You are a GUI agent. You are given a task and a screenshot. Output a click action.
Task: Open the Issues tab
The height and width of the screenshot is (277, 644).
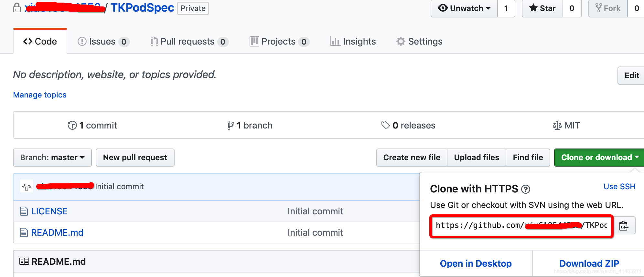pyautogui.click(x=103, y=41)
